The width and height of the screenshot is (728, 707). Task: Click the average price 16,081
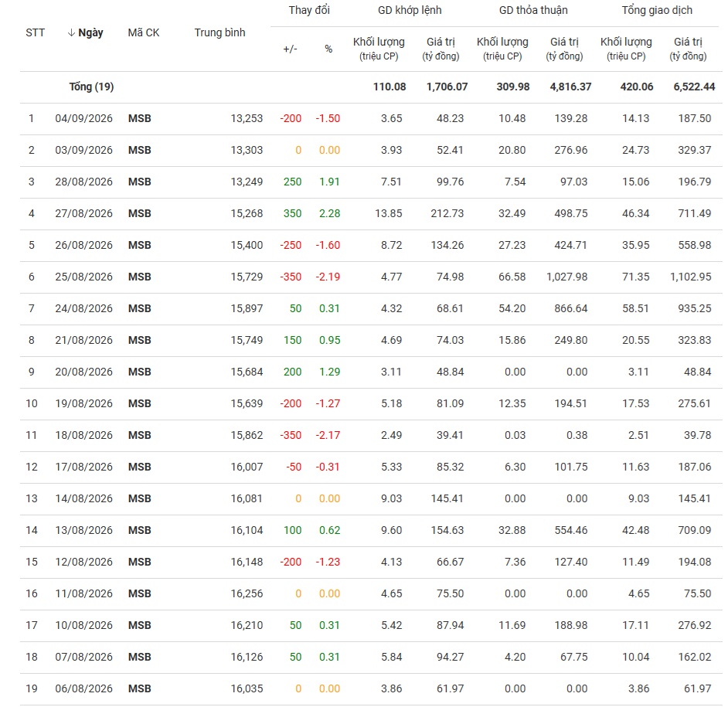pos(247,498)
